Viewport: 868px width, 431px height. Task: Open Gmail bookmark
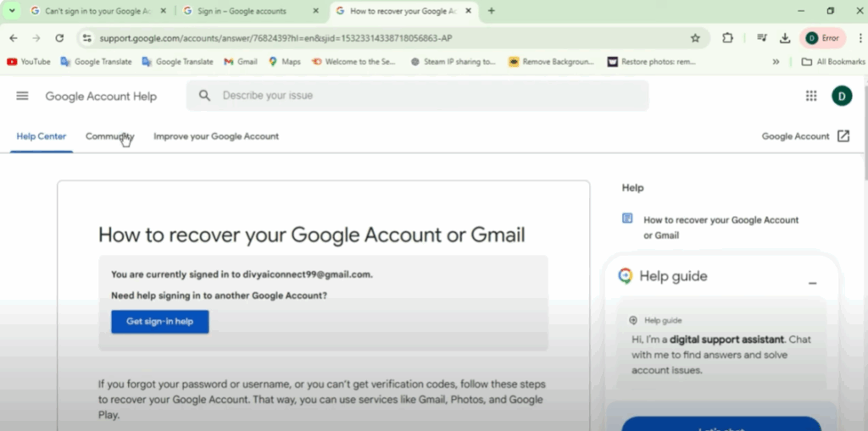pos(241,62)
